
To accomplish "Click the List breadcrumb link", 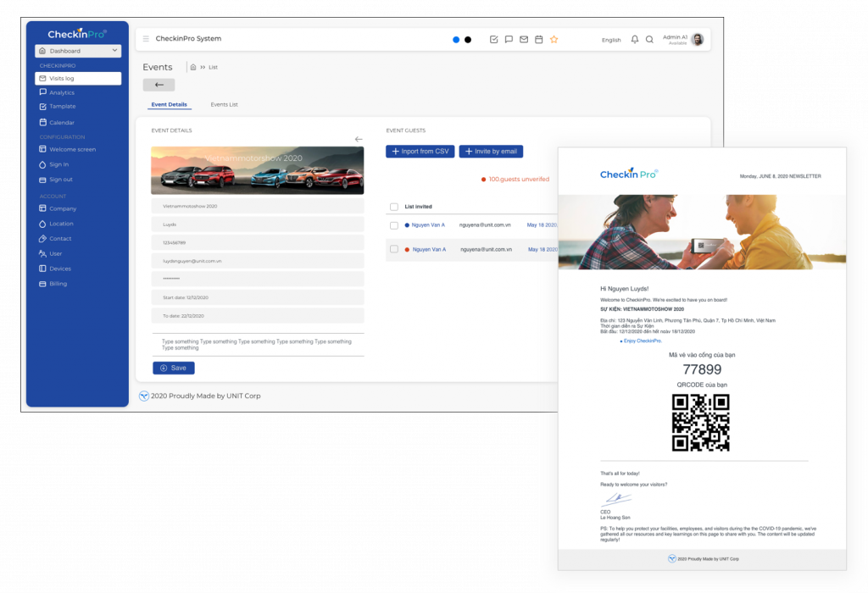I will click(x=213, y=67).
